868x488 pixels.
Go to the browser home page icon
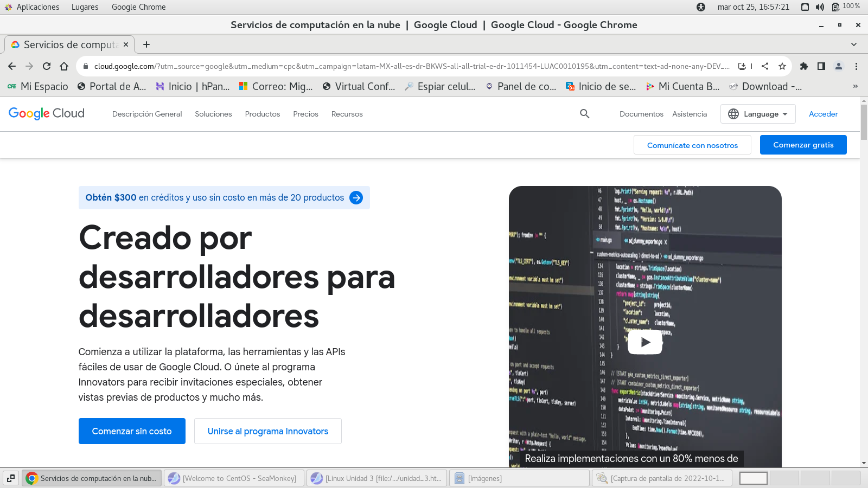coord(64,66)
